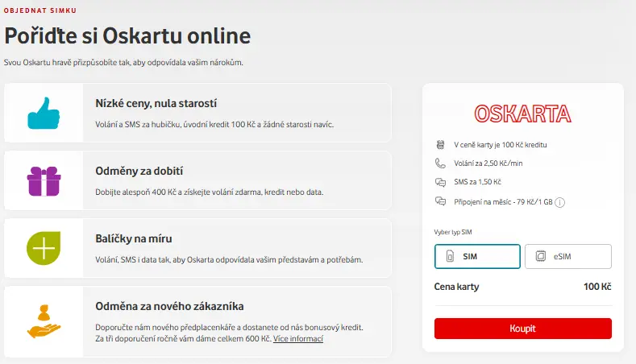Image resolution: width=636 pixels, height=364 pixels.
Task: Click the 'Vyber typ SIM' label
Action: coord(453,232)
